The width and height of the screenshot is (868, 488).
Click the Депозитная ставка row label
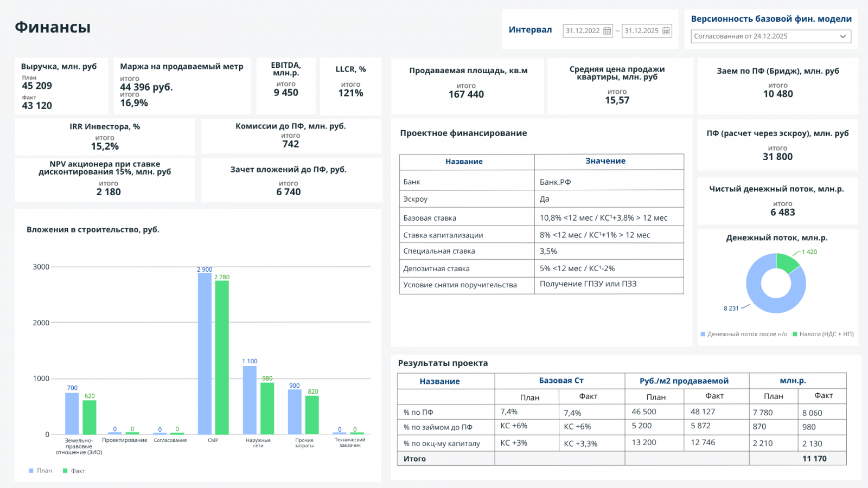pos(436,268)
